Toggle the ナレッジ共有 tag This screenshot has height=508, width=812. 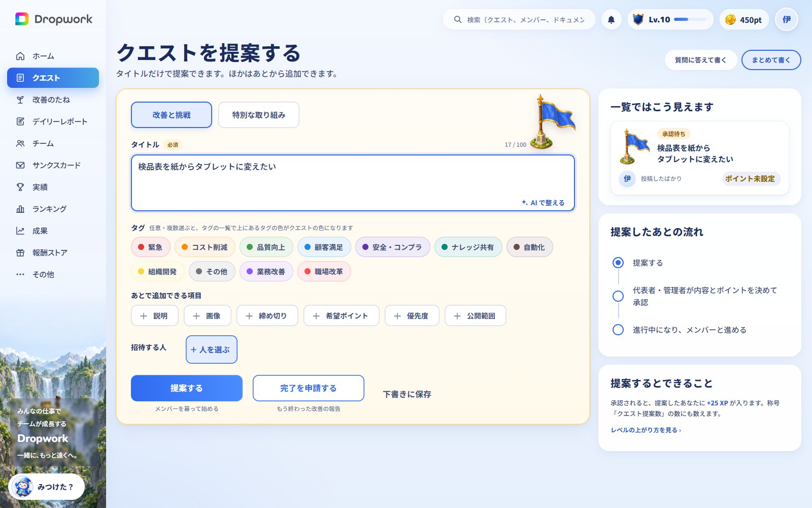coord(468,247)
